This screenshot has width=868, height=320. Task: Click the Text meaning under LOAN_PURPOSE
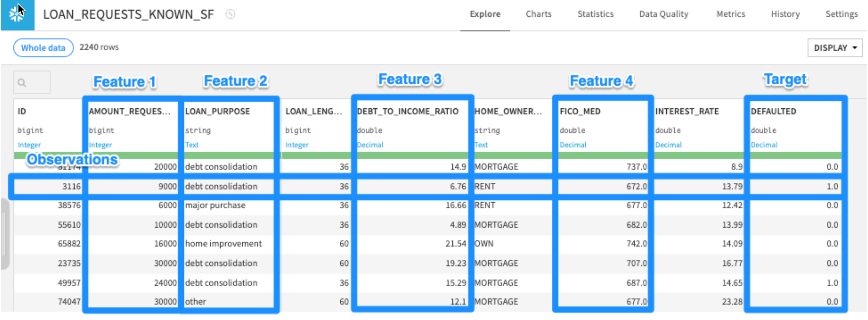point(192,145)
